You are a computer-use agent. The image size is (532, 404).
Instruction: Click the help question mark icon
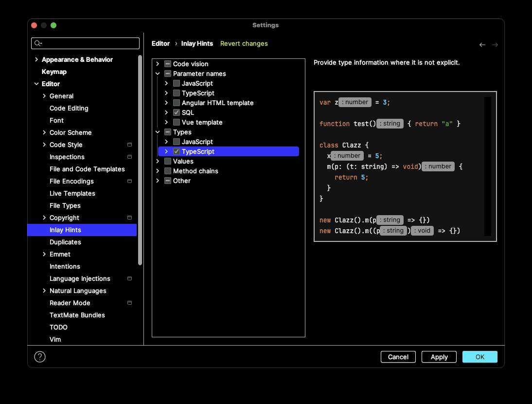tap(40, 357)
